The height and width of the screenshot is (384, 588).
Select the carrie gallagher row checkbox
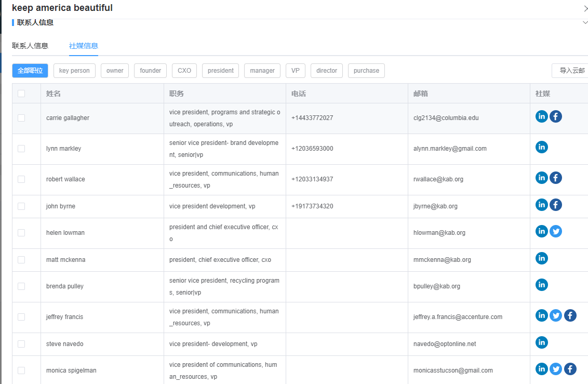pyautogui.click(x=21, y=118)
